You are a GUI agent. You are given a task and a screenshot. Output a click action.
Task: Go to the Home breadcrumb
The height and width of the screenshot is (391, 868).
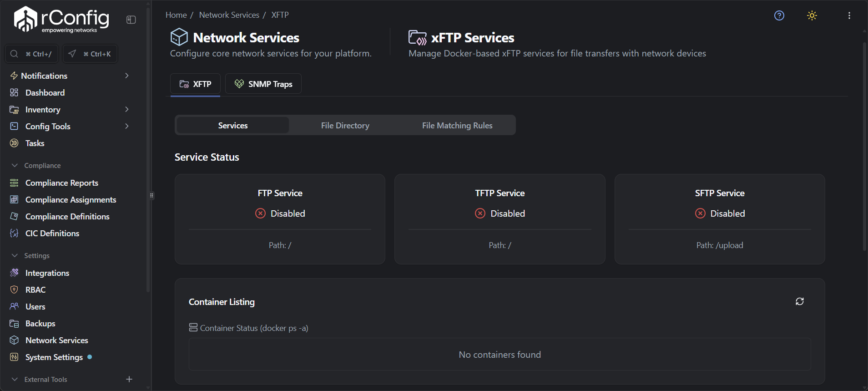click(176, 15)
